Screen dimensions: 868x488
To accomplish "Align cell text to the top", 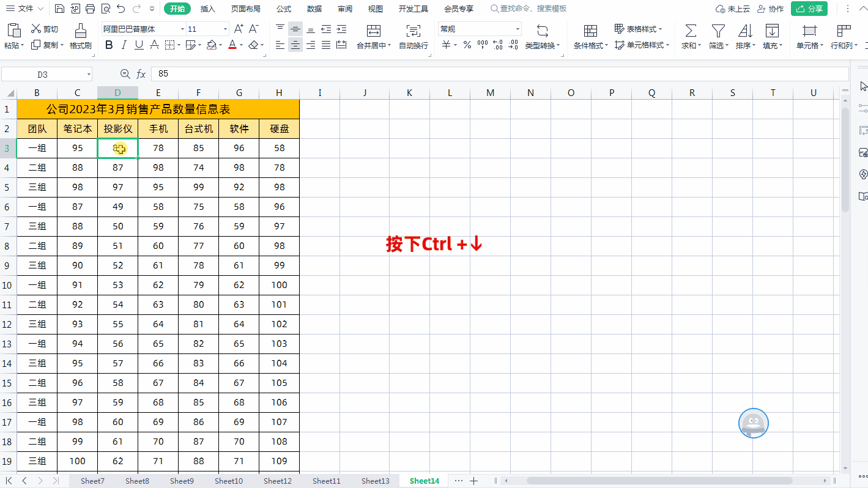I will tap(280, 29).
